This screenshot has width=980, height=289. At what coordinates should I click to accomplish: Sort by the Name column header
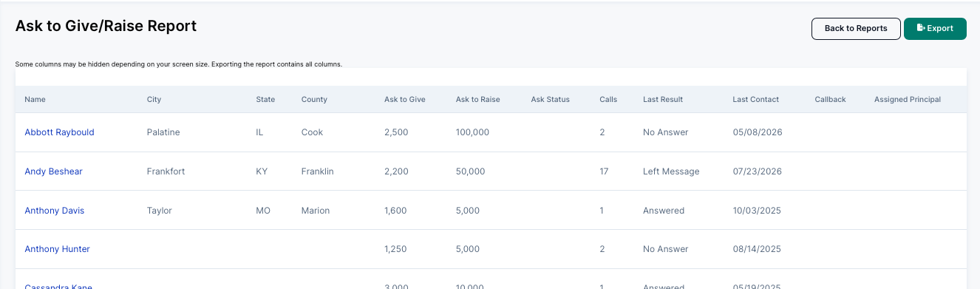35,99
